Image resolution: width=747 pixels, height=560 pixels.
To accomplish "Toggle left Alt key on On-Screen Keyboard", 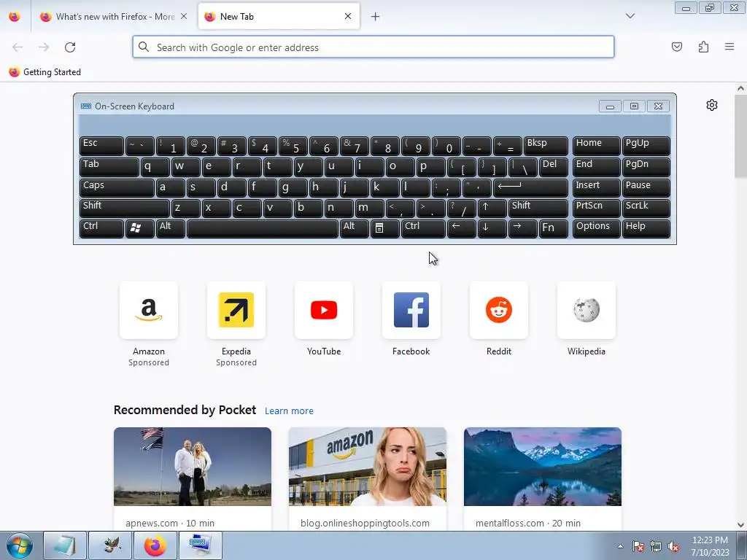I will (171, 228).
